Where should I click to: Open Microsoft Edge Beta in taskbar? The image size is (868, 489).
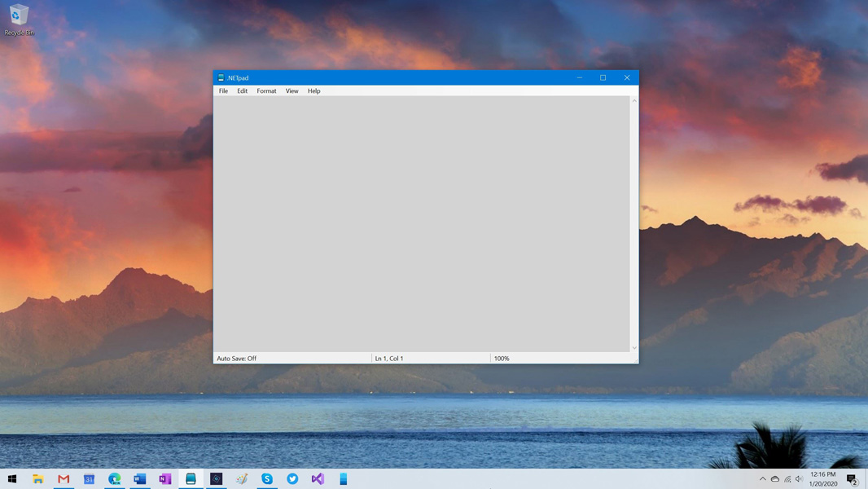coord(115,479)
